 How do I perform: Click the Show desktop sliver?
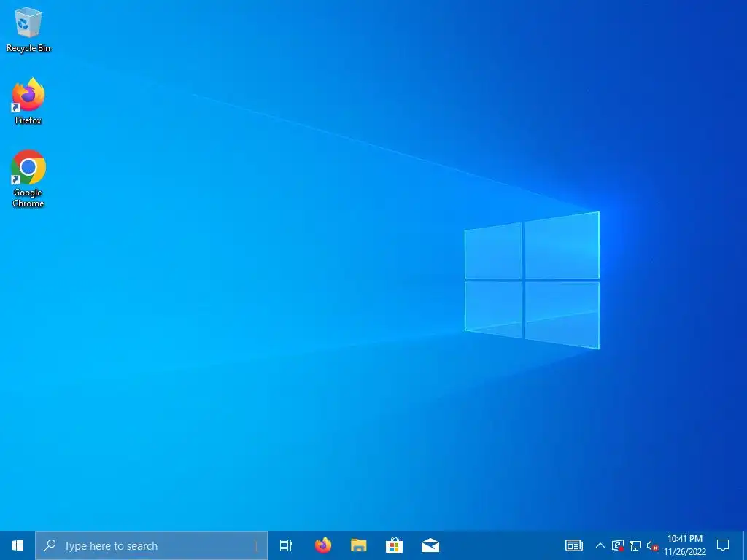point(745,545)
